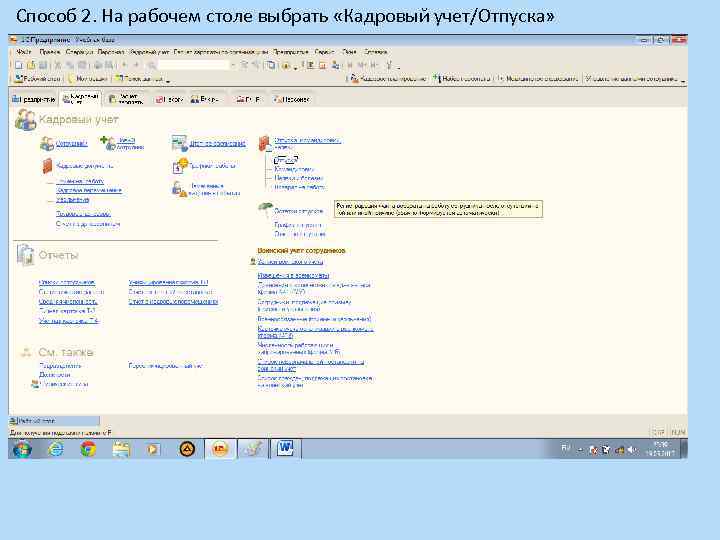Open the Унифицированная форма Т-3 report link
Screen dimensions: 720x540
coord(168,282)
